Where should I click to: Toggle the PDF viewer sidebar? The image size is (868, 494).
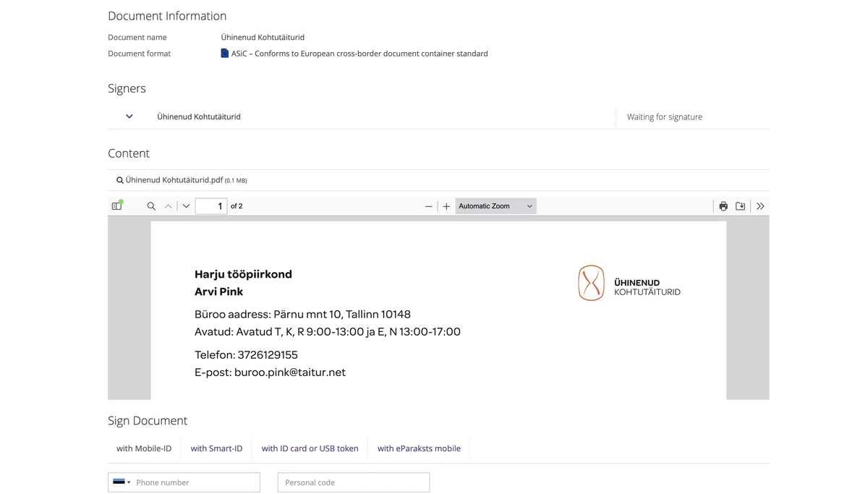coord(116,206)
